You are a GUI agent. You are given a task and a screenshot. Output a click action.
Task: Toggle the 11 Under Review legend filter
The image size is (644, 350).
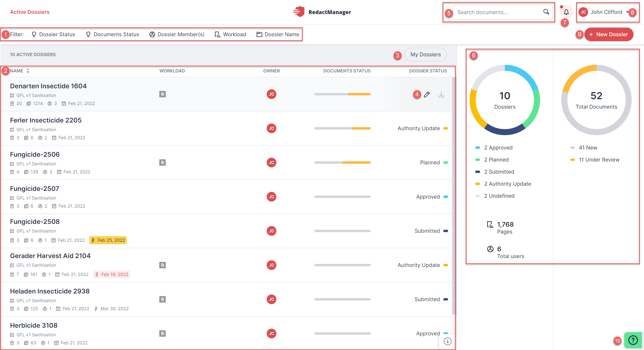coord(595,160)
